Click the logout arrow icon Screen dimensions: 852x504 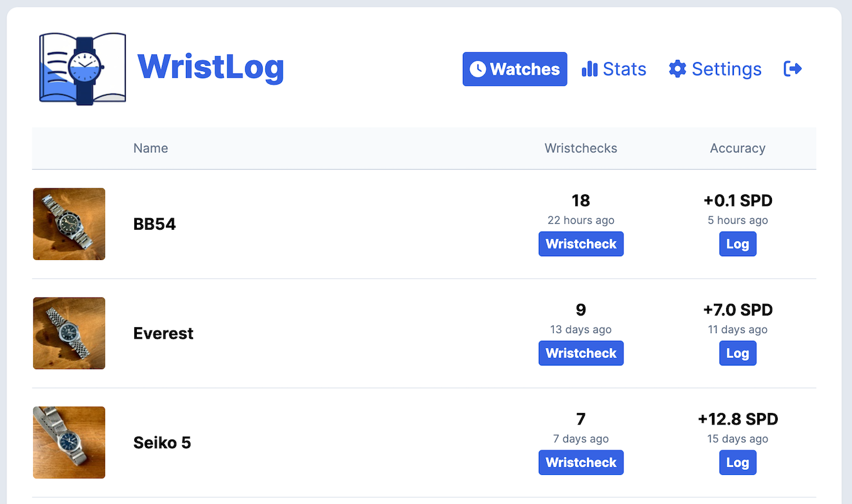coord(793,68)
